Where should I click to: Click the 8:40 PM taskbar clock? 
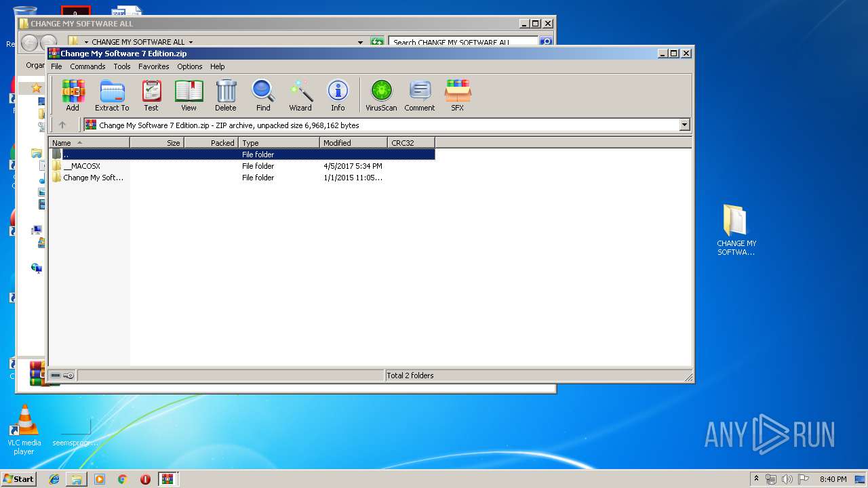coord(833,479)
